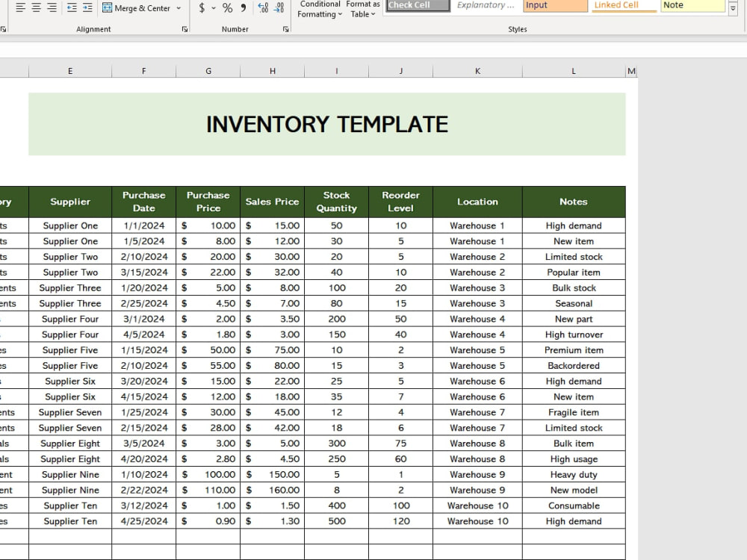Open the Merge & Center dropdown arrow
Viewport: 747px width, 560px height.
[x=179, y=8]
